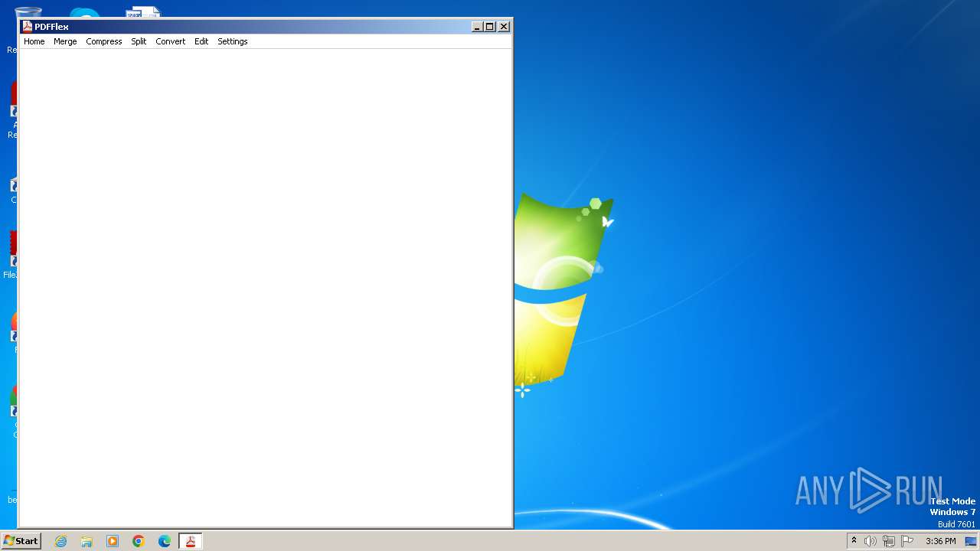Launch Internet Explorer from the taskbar
980x551 pixels.
coord(61,541)
